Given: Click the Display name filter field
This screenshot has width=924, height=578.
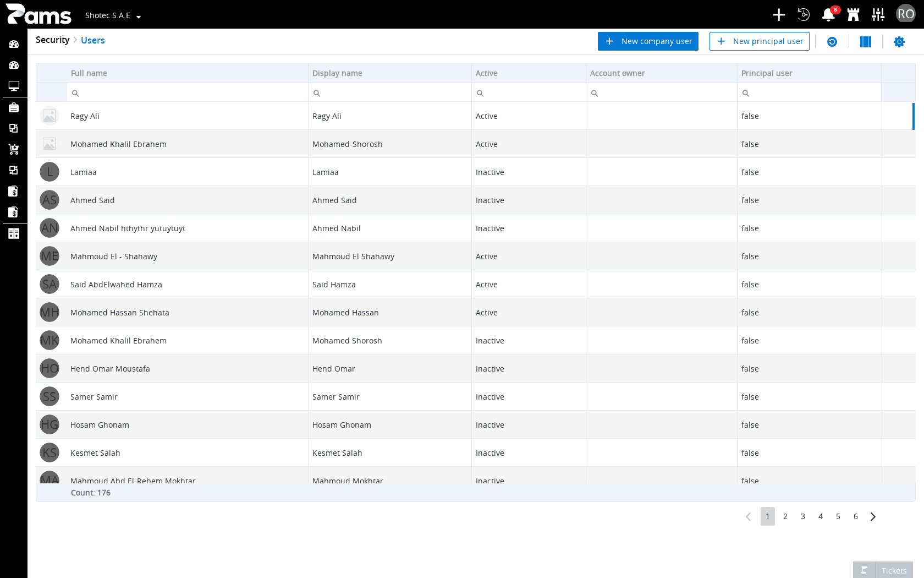Looking at the screenshot, I should pos(390,92).
